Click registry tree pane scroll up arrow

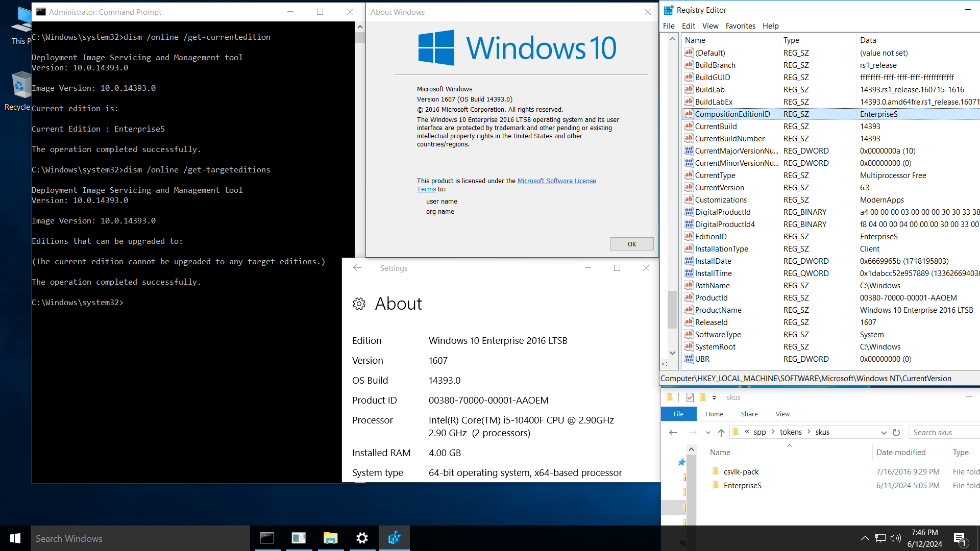[672, 39]
